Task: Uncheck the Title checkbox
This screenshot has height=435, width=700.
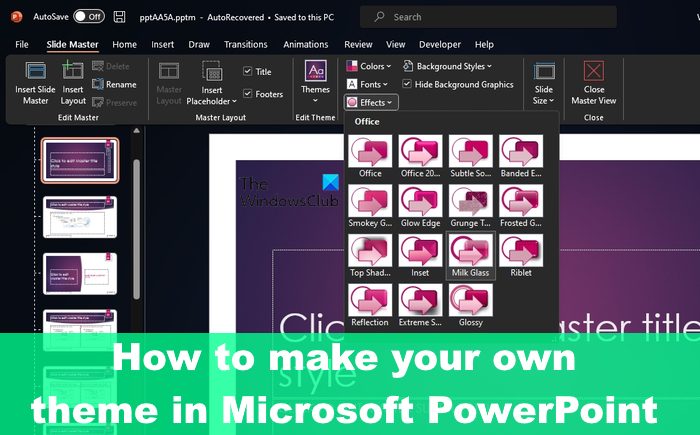Action: point(248,71)
